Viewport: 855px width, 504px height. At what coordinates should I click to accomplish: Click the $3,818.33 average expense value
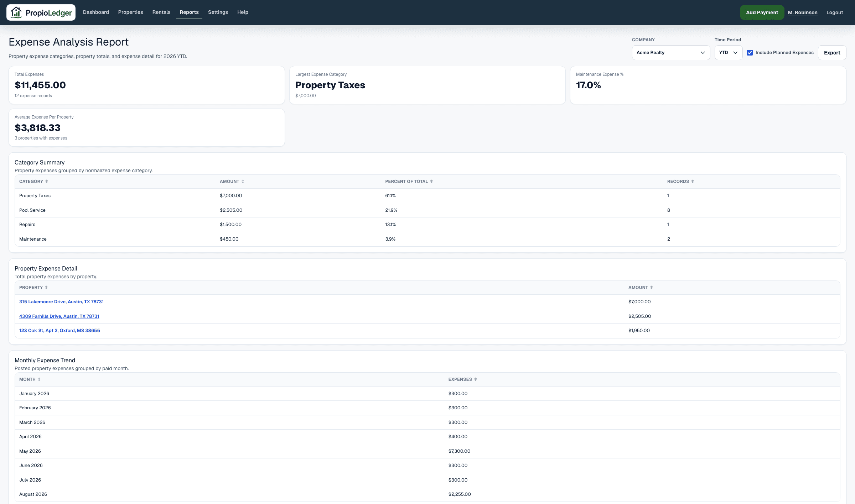38,128
